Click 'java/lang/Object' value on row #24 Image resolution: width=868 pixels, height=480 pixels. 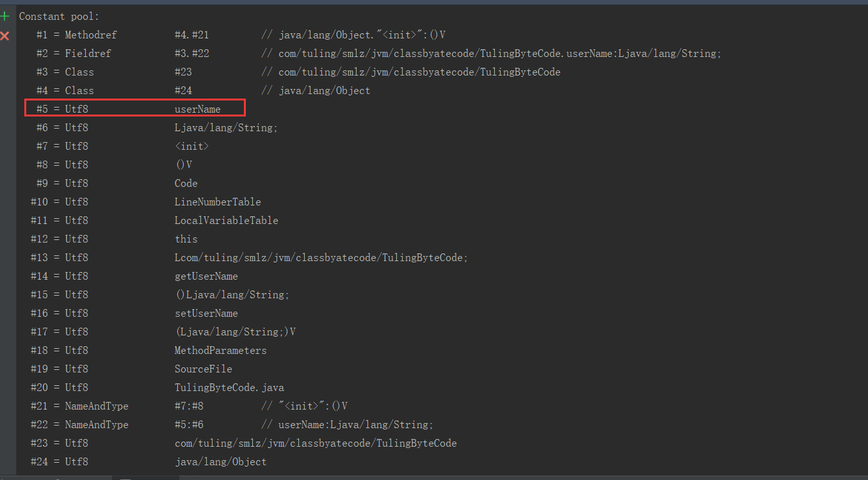(x=221, y=461)
